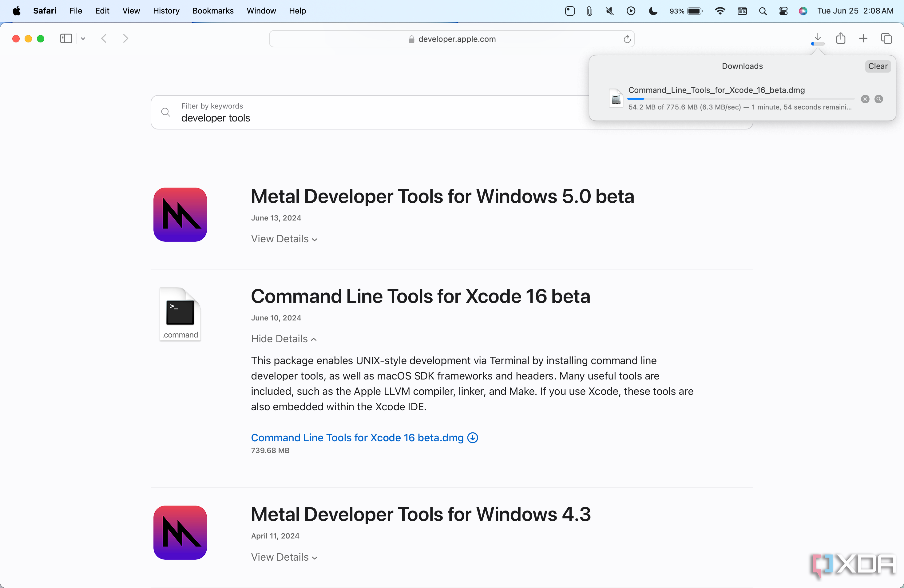Open the Share toolbar button
904x588 pixels.
click(x=841, y=38)
